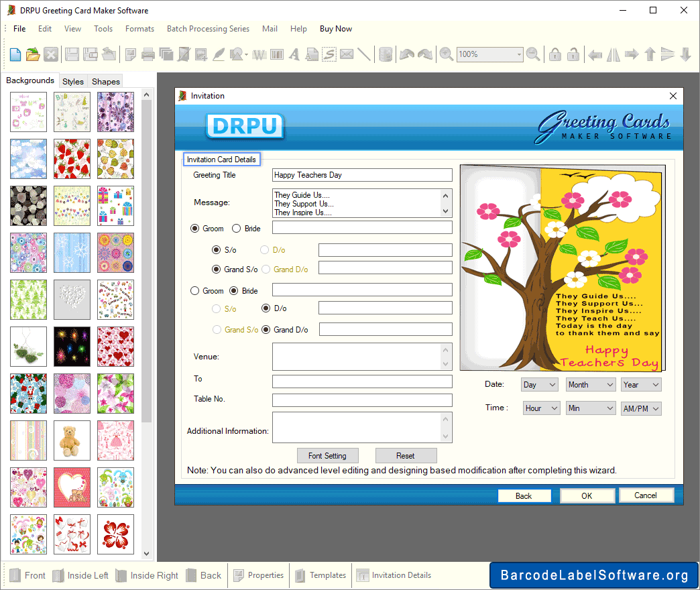Click the shapes tool icon
The height and width of the screenshot is (590, 700).
(238, 54)
